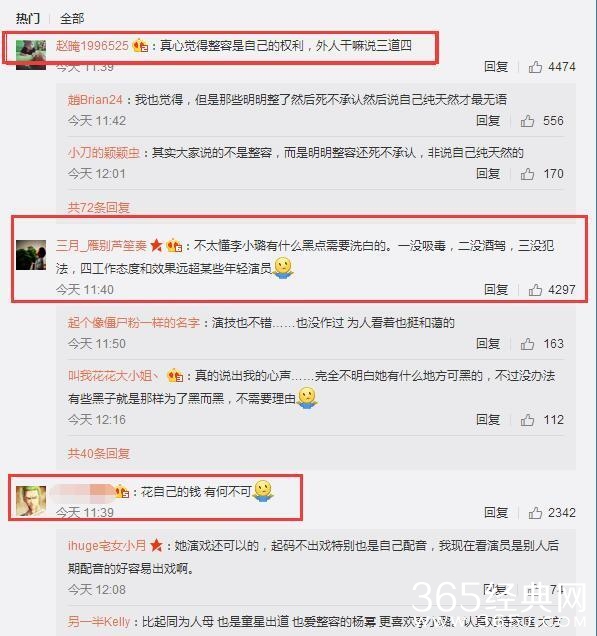This screenshot has width=597, height=636.
Task: Expand 共72条回复 replies
Action: pos(99,208)
